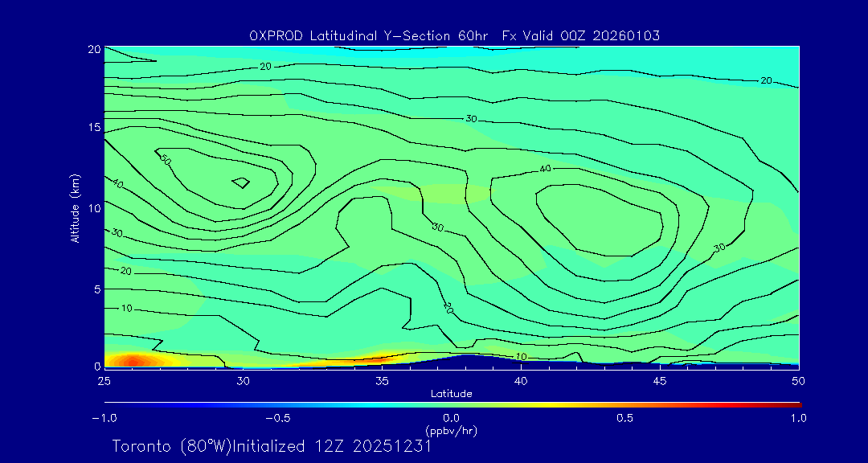Image resolution: width=868 pixels, height=463 pixels.
Task: Select the 50 contour label
Action: (166, 160)
